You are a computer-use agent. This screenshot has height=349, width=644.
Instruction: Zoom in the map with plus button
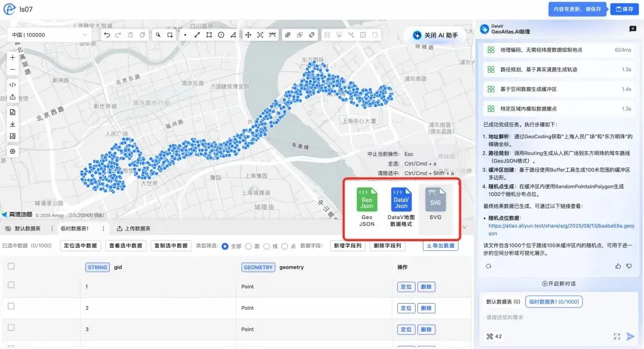tap(13, 58)
